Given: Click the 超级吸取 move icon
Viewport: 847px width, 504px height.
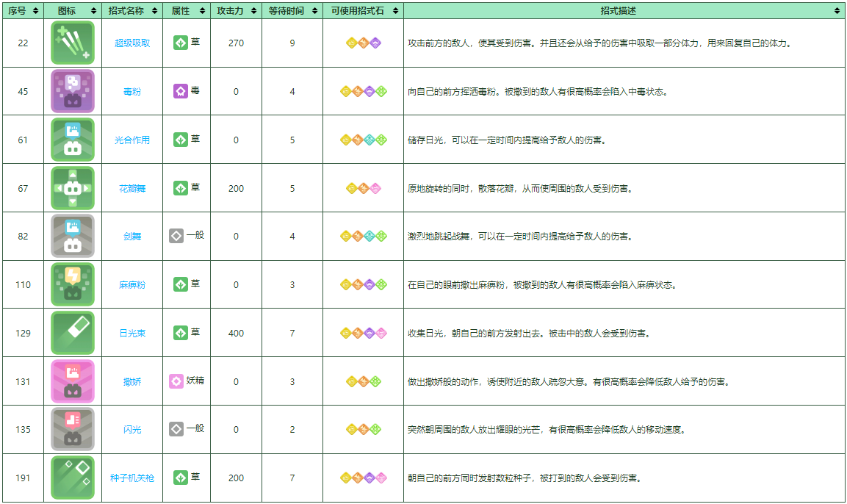Looking at the screenshot, I should [73, 43].
